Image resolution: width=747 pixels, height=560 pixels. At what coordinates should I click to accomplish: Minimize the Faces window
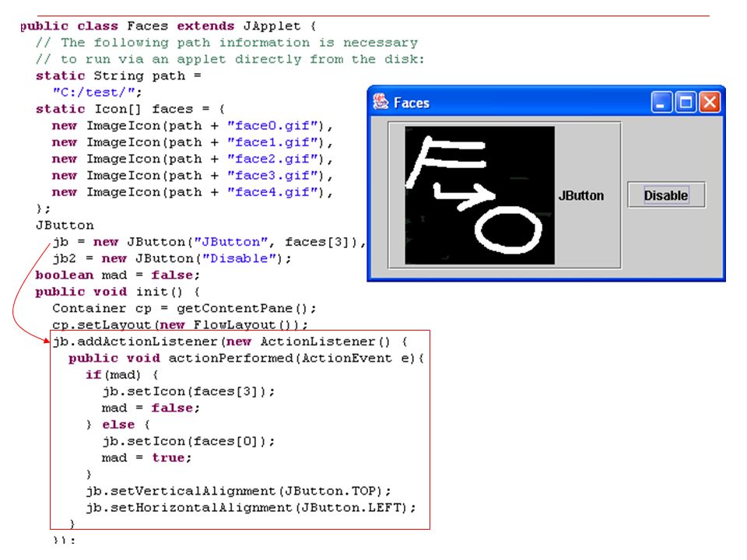[661, 103]
